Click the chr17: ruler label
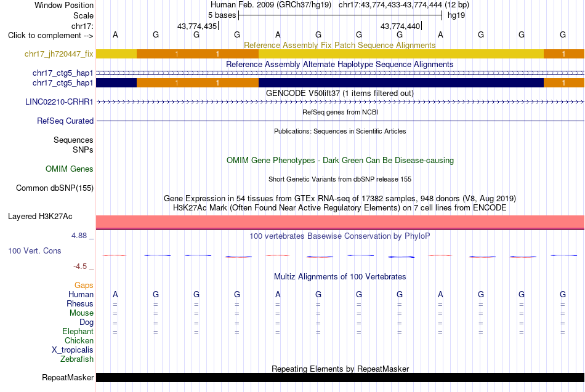Image resolution: width=585 pixels, height=392 pixels. (83, 26)
